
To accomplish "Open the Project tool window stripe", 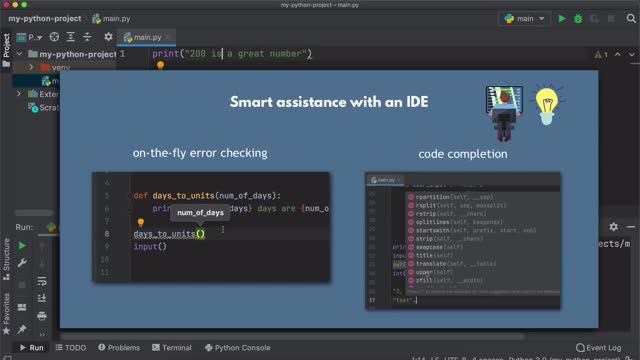I will (6, 50).
